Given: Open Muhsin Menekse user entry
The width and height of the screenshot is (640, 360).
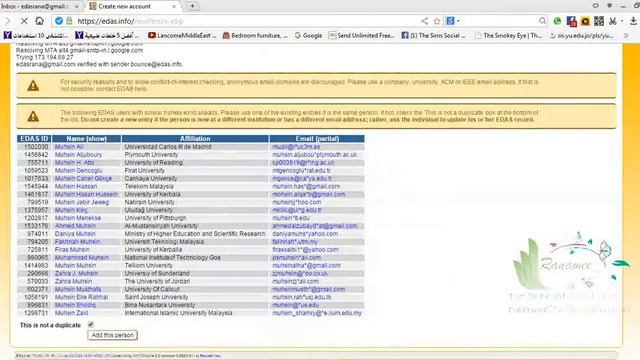Looking at the screenshot, I should coord(78,218).
